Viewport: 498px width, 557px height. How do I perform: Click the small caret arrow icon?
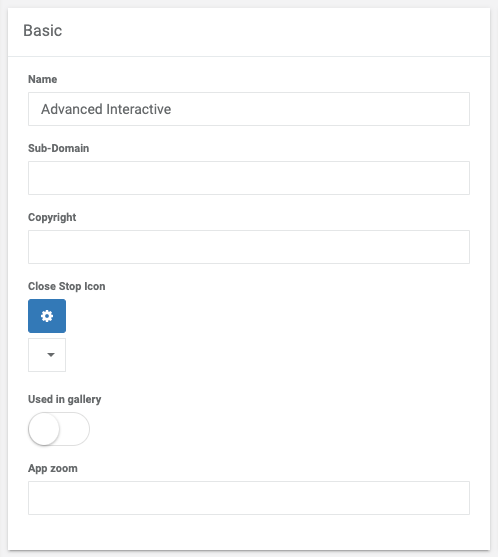pos(51,355)
